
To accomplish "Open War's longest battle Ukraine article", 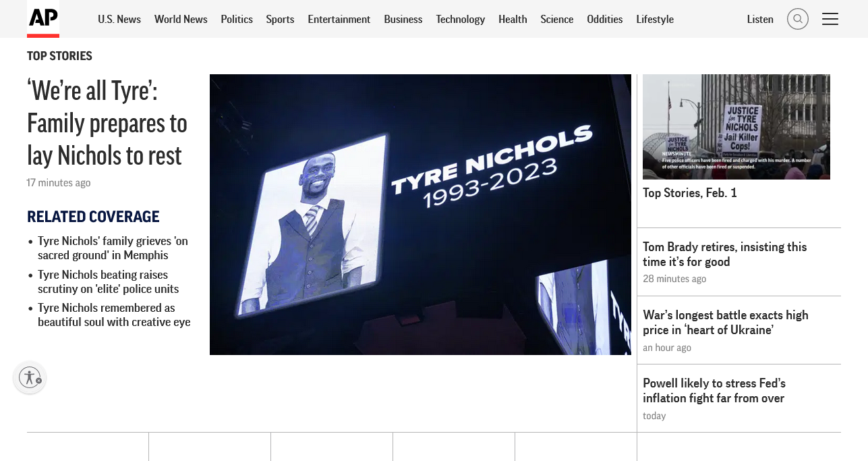I will coord(725,322).
